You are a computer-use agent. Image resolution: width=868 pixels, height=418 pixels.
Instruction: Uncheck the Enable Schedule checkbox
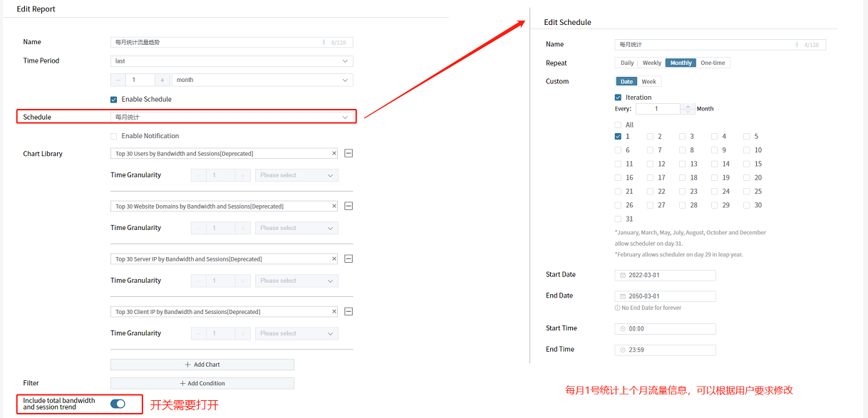coord(114,99)
